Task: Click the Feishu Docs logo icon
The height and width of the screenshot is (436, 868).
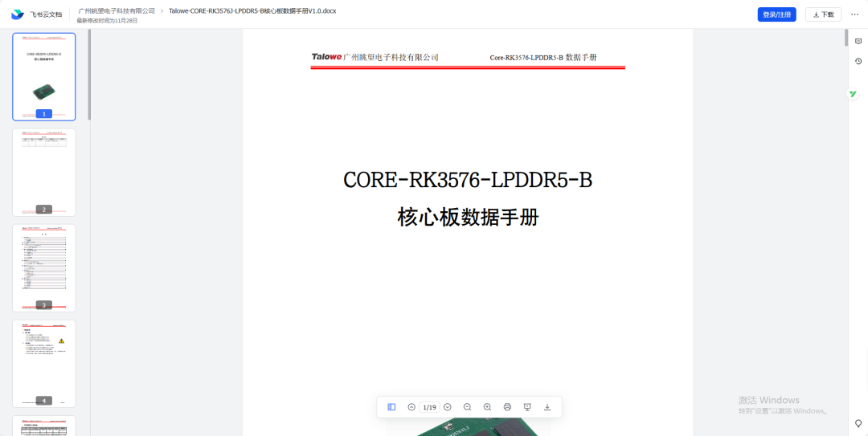Action: click(x=18, y=15)
